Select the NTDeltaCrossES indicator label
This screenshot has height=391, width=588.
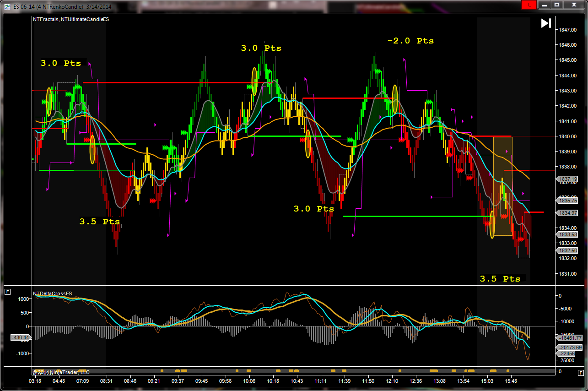(52, 293)
